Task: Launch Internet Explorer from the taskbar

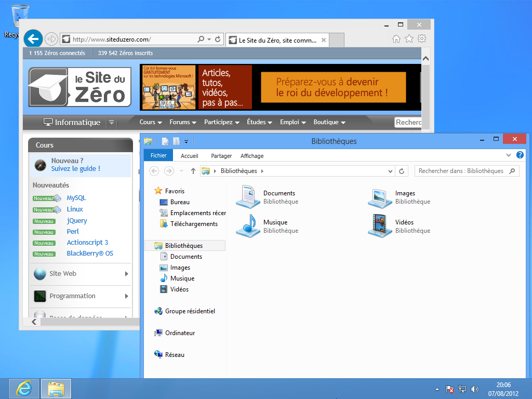Action: (x=23, y=389)
